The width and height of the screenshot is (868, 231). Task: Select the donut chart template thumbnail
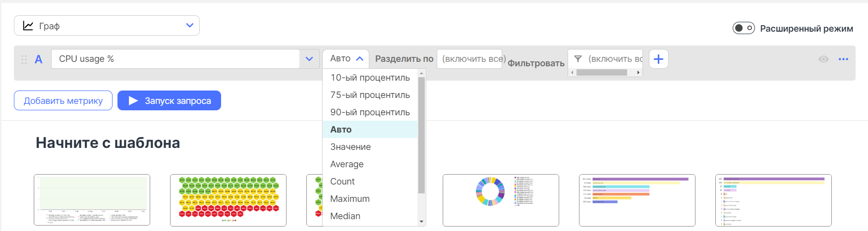(x=501, y=200)
